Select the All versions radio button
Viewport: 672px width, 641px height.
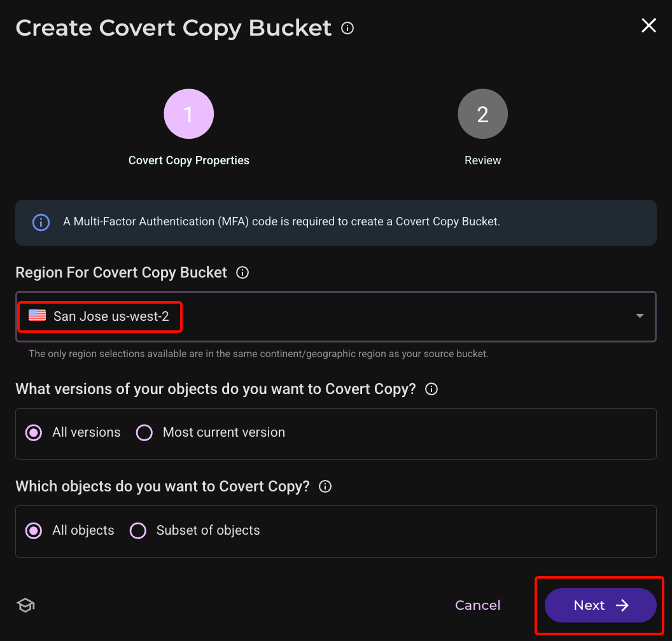34,433
